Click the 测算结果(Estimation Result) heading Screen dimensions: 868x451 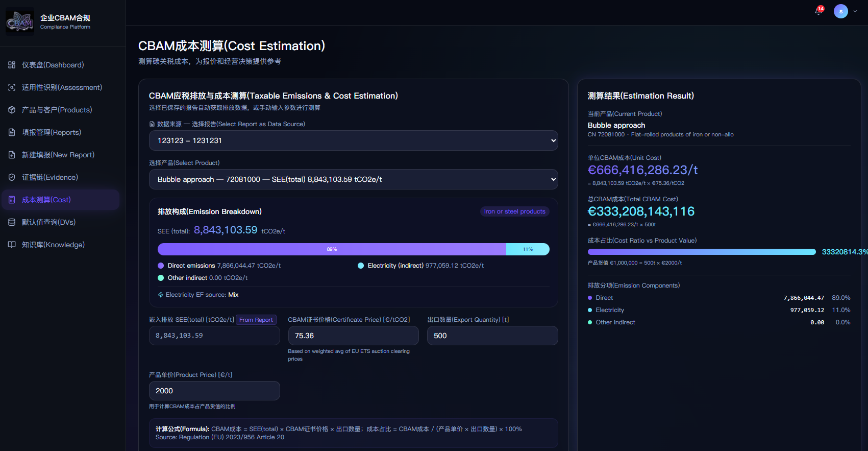(x=641, y=96)
